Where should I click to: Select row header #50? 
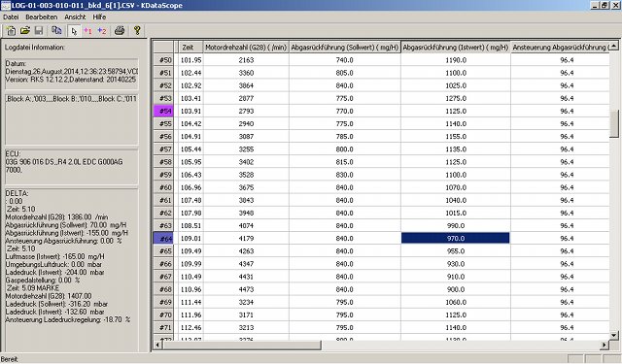[163, 60]
